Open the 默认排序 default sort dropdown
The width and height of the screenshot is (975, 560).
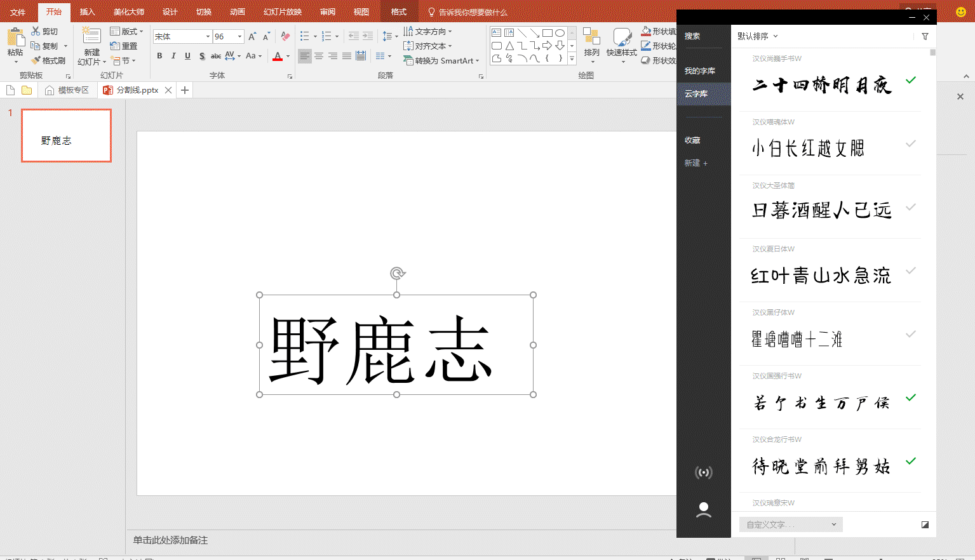pyautogui.click(x=757, y=36)
